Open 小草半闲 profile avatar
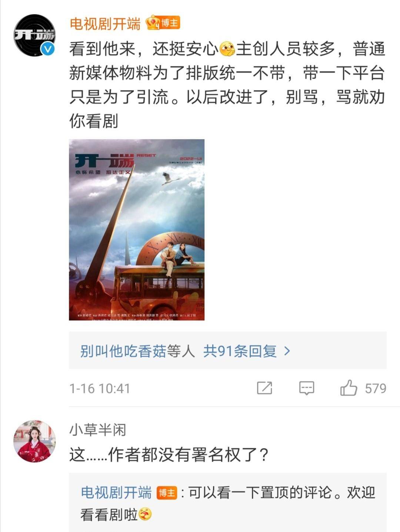 click(x=34, y=441)
